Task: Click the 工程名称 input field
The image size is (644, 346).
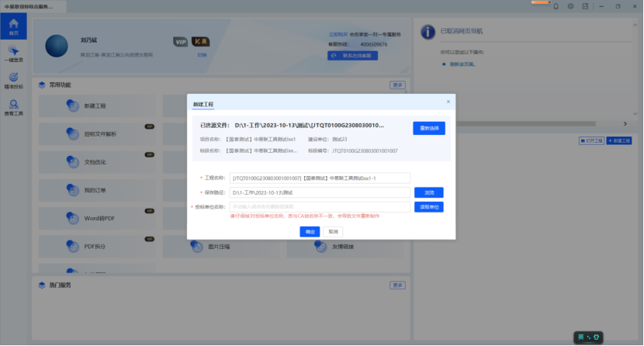Action: click(320, 178)
